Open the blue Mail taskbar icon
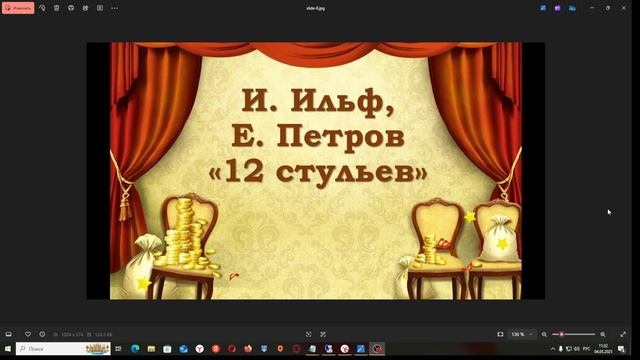Viewport: 640px width, 360px height. point(184,349)
